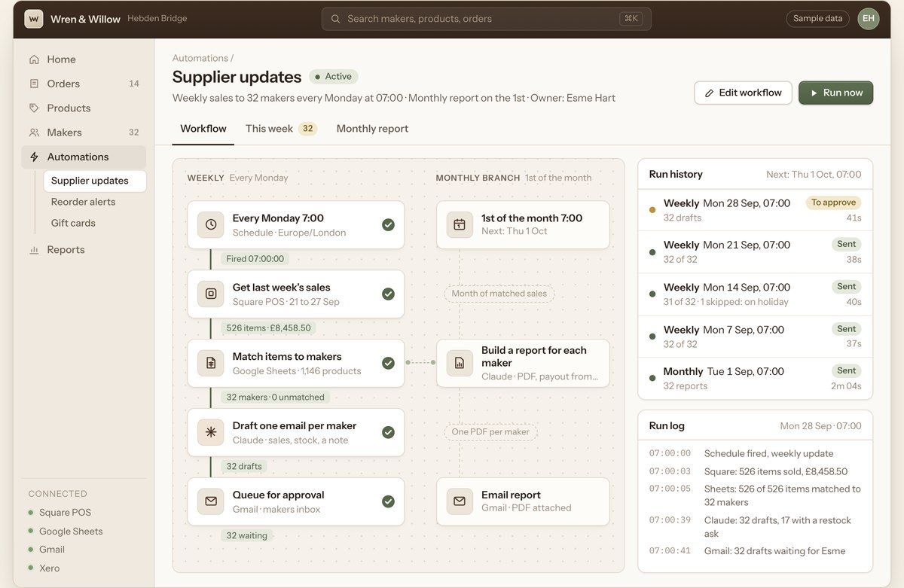The width and height of the screenshot is (904, 588).
Task: Click the '32 makers · 0 unmatched' label
Action: point(276,398)
